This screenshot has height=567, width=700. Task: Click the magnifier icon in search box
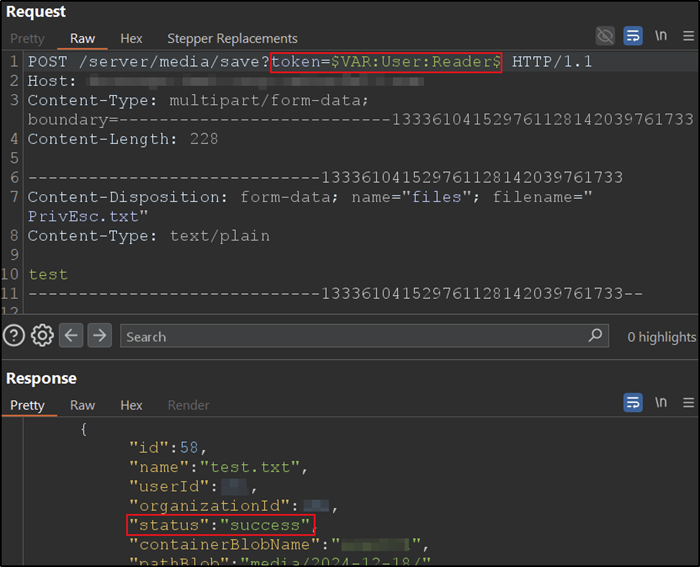click(595, 336)
